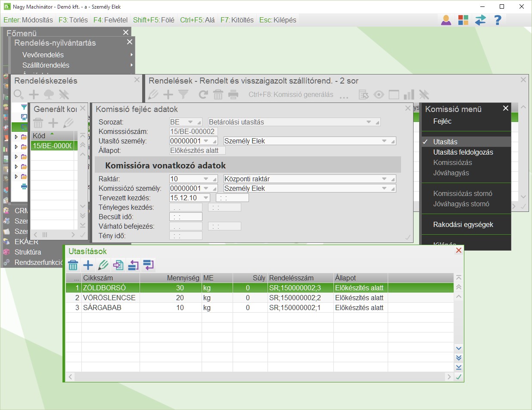Open the Tervezett kezdés date dropdown
Screen dimensions: 532x410
pyautogui.click(x=205, y=198)
